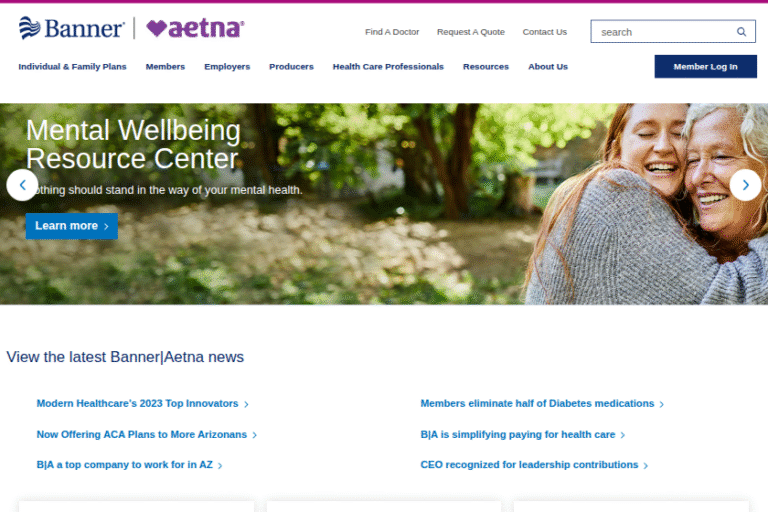Open the Contact Us link
Image resolution: width=768 pixels, height=512 pixels.
[545, 32]
